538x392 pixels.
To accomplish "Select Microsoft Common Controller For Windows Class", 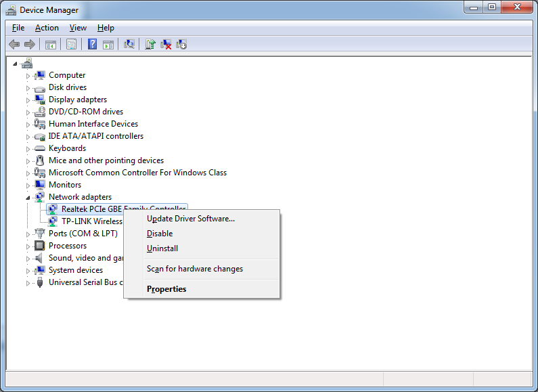I will coord(137,173).
